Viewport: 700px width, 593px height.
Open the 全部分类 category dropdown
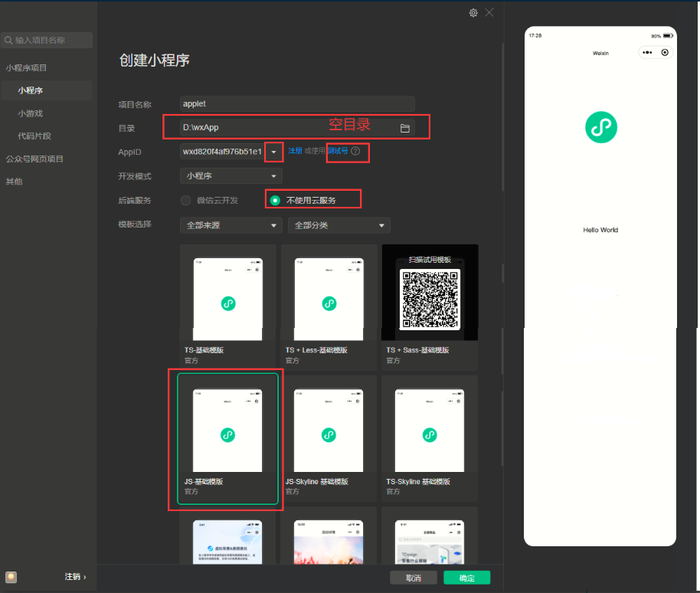(x=339, y=225)
